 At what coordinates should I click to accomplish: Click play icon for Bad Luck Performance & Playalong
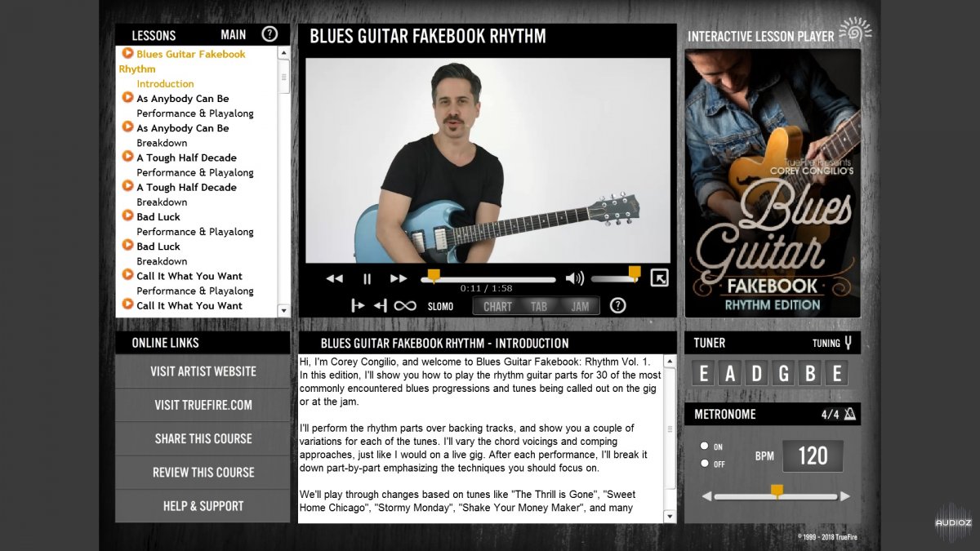tap(127, 216)
